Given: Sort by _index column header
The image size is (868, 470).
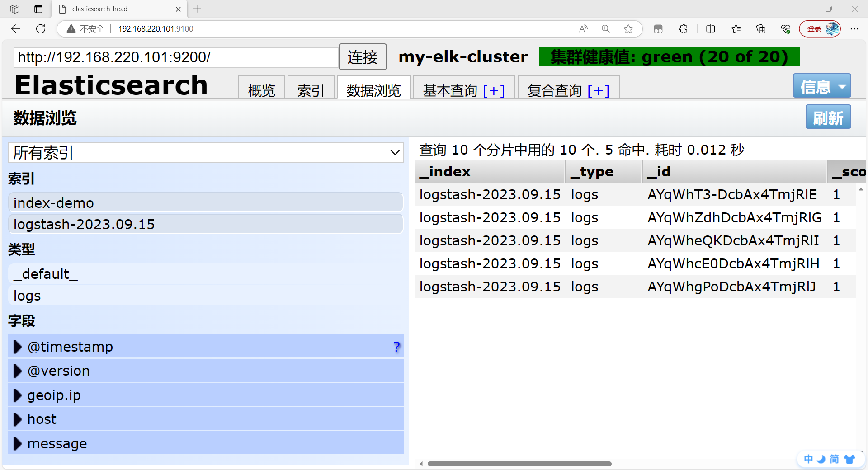Looking at the screenshot, I should pos(490,171).
